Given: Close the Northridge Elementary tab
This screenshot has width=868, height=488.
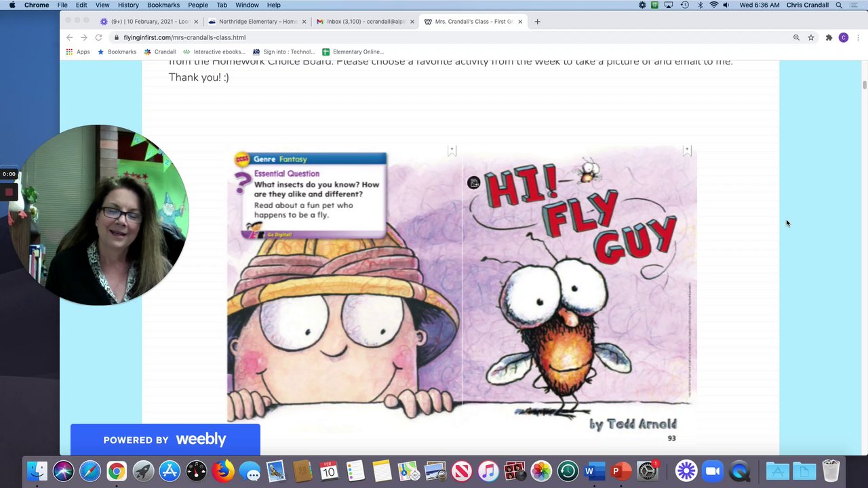Looking at the screenshot, I should [304, 22].
